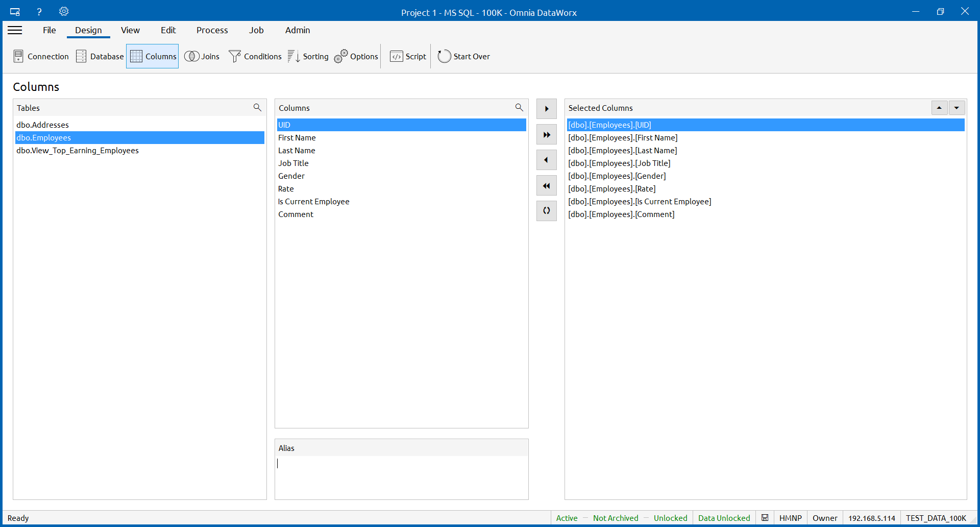Add selected column with single right arrow

click(x=546, y=109)
